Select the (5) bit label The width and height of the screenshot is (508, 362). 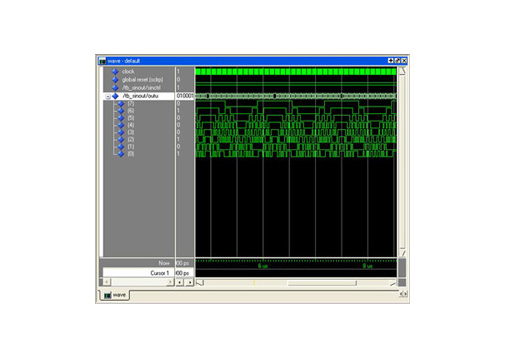(x=131, y=118)
